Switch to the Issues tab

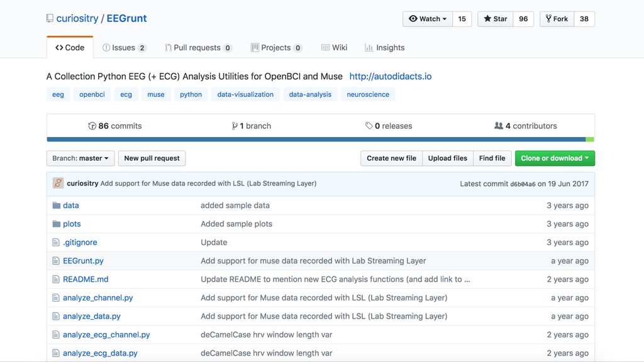[124, 48]
